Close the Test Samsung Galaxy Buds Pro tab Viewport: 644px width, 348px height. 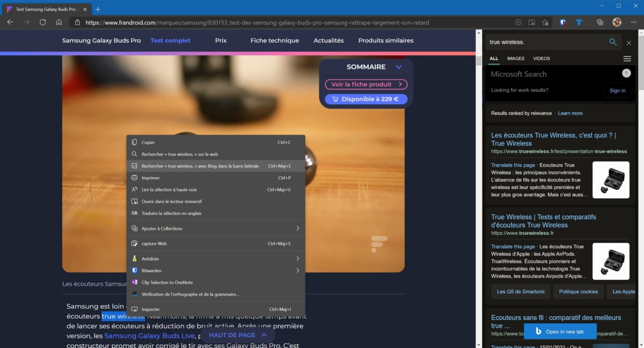click(85, 9)
